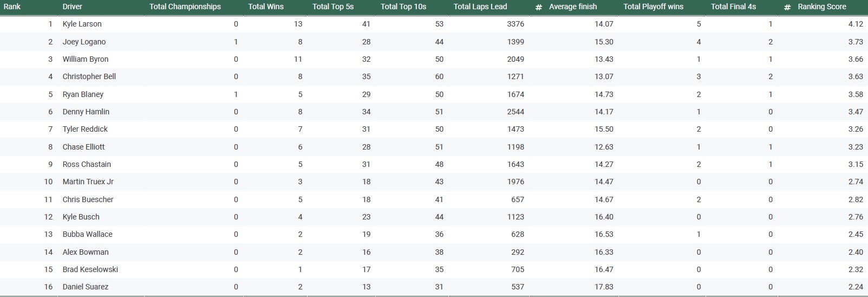Sort table by Total Championships header
Image resolution: width=868 pixels, height=297 pixels.
[185, 7]
